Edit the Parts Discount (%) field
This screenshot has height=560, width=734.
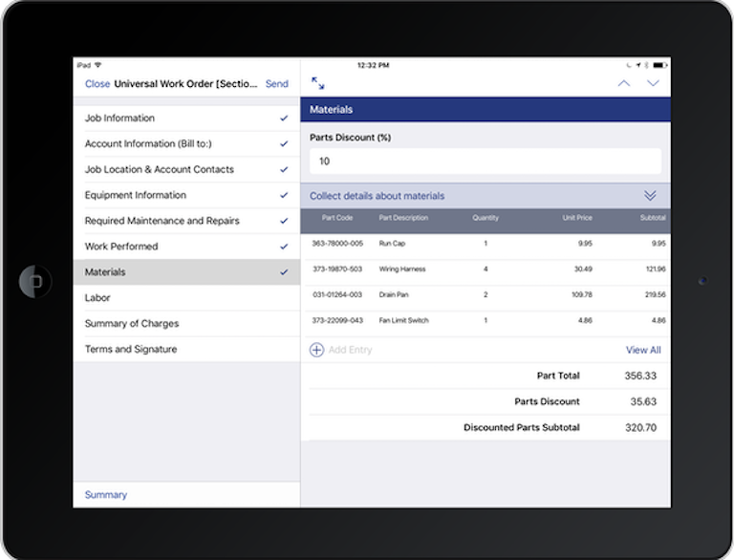pos(485,162)
